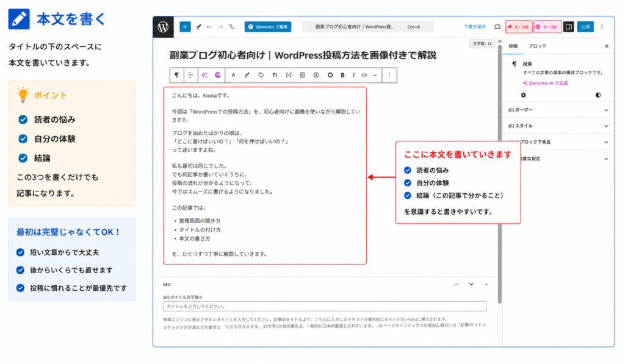625x364 pixels.
Task: Click paragraph 私も最初は同じでした。
Action: coord(200,166)
